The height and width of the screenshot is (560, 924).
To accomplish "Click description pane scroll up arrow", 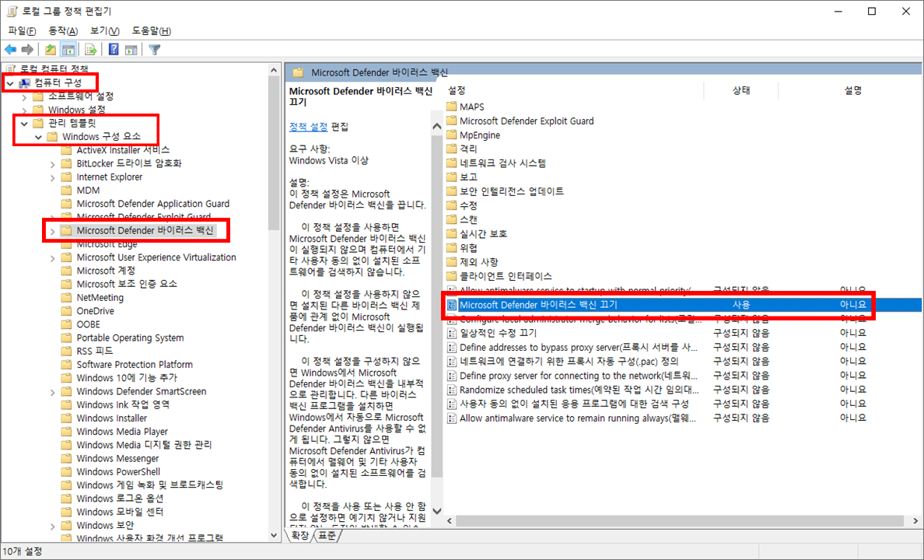I will pos(436,126).
